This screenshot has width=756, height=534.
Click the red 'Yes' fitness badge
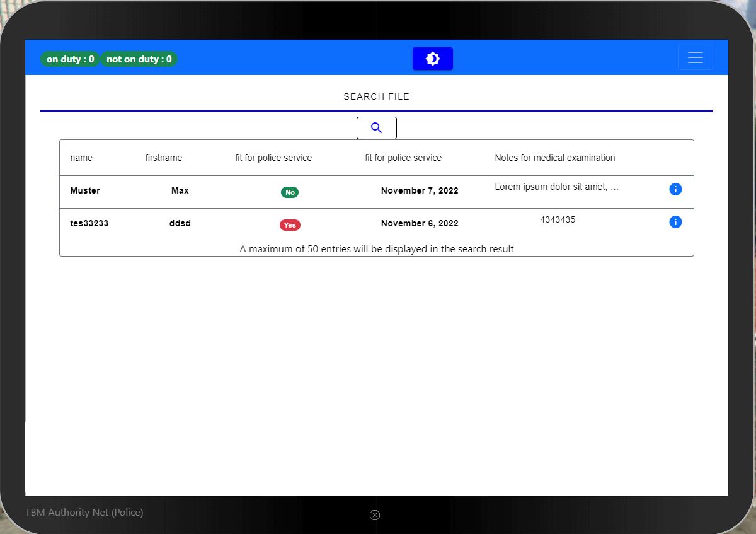tap(290, 225)
